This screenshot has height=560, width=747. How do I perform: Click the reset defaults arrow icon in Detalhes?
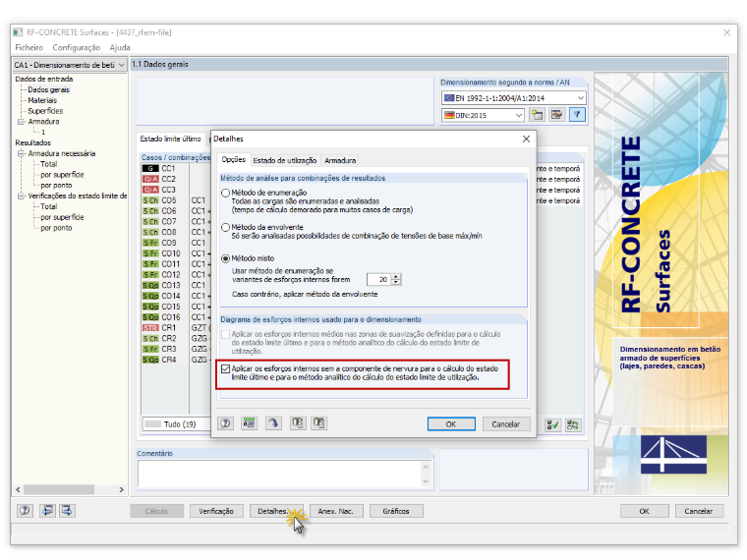pyautogui.click(x=273, y=423)
